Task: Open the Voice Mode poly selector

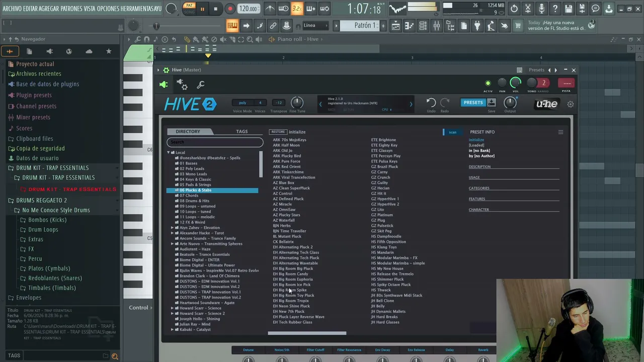Action: (243, 103)
